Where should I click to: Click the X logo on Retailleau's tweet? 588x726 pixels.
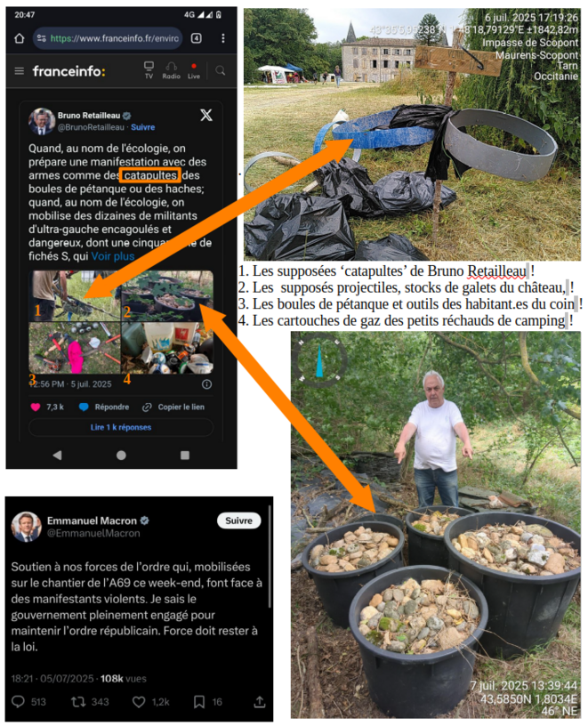[206, 115]
